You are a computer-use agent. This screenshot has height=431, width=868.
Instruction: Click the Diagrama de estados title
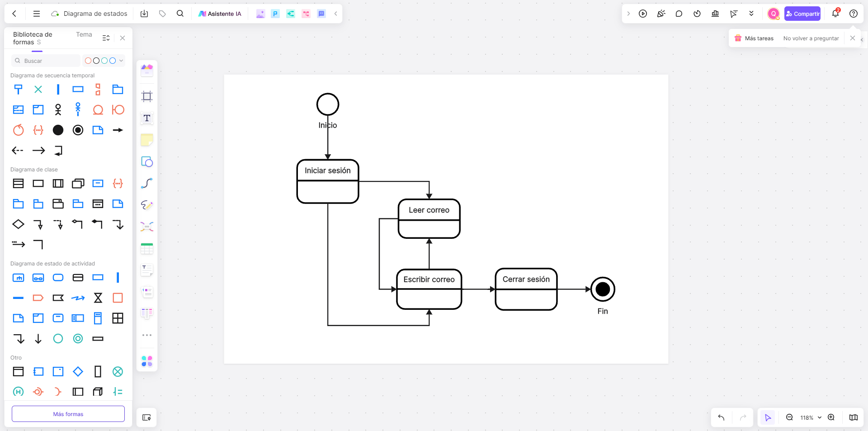coord(95,14)
